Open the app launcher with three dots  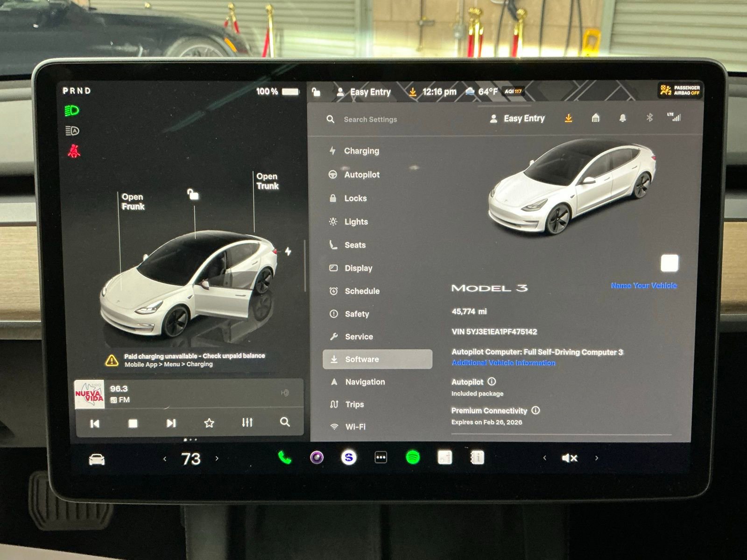(x=381, y=458)
